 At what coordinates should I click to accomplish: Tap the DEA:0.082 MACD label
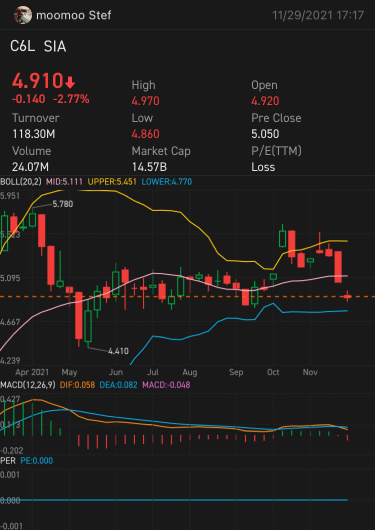click(x=119, y=385)
